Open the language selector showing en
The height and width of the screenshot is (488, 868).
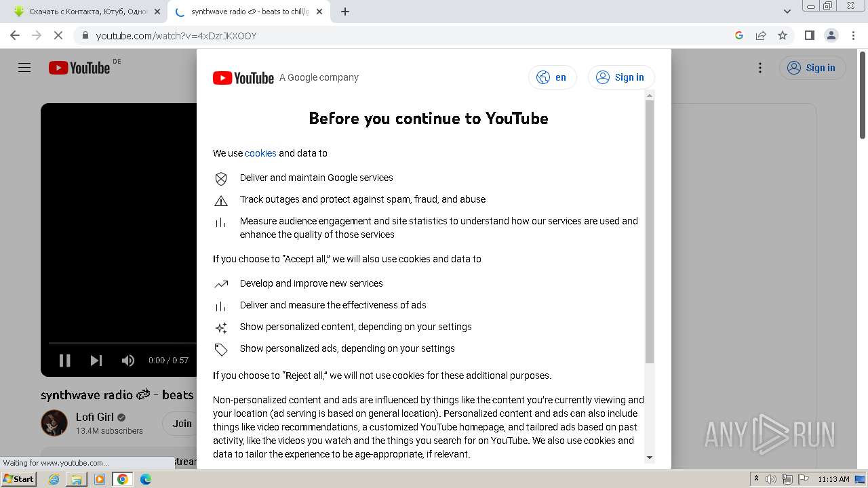(552, 77)
